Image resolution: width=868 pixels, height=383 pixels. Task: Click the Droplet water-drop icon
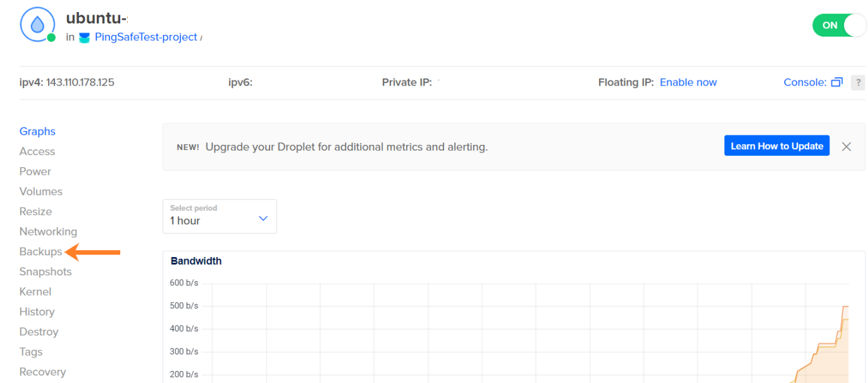37,25
